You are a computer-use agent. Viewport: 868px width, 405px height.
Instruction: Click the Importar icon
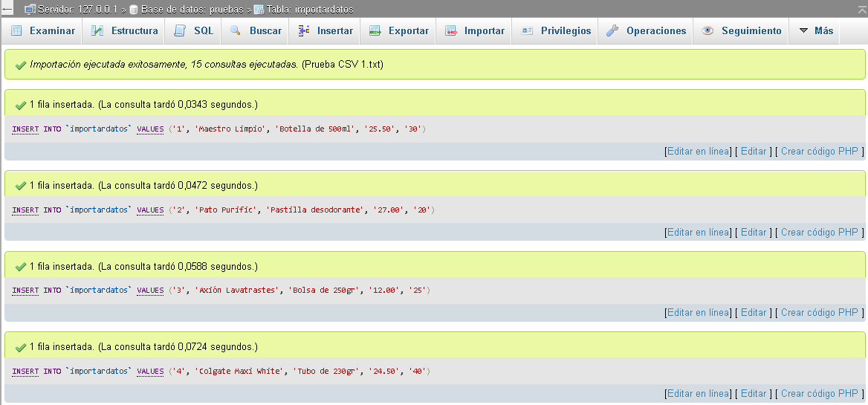(450, 31)
